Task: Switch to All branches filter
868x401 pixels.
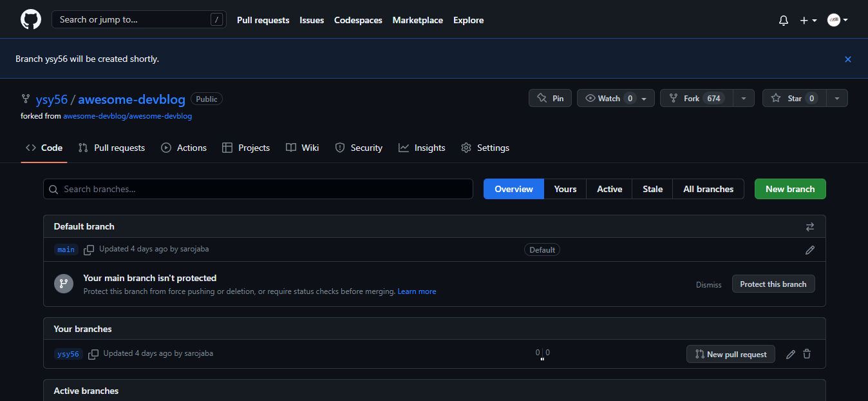Action: 708,189
